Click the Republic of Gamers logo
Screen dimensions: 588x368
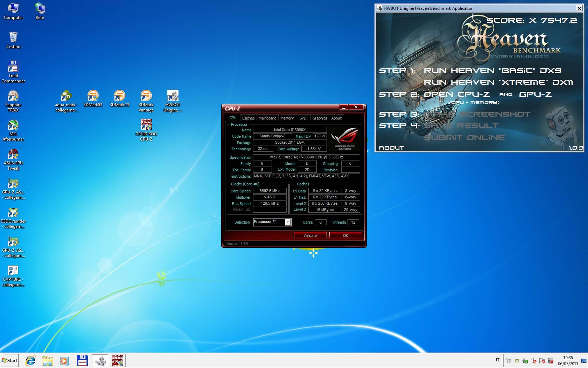345,139
